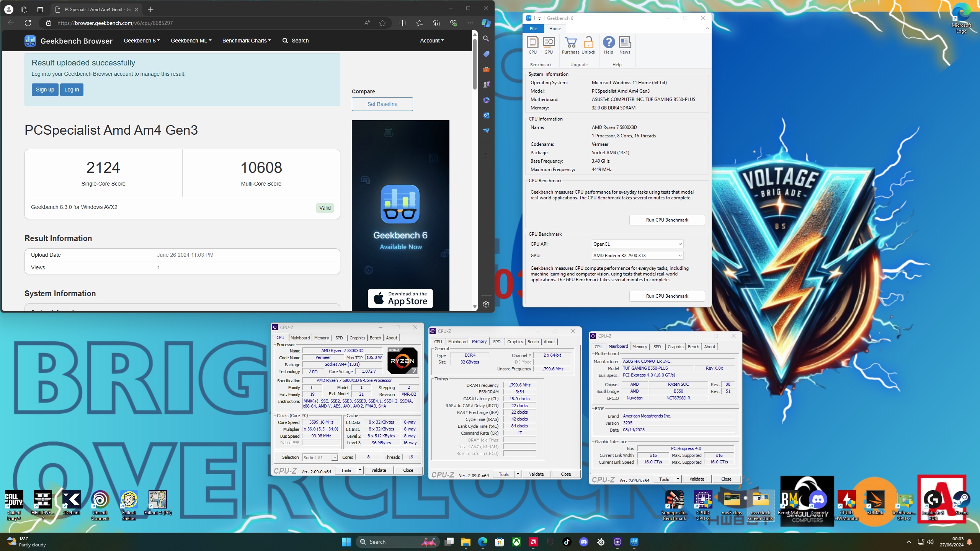
Task: Click the Unlock padlock icon in Geekbench
Action: tap(588, 45)
